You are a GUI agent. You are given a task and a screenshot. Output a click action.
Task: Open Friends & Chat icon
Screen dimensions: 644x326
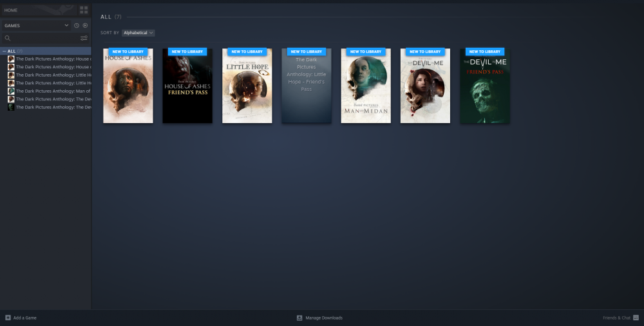pyautogui.click(x=636, y=318)
